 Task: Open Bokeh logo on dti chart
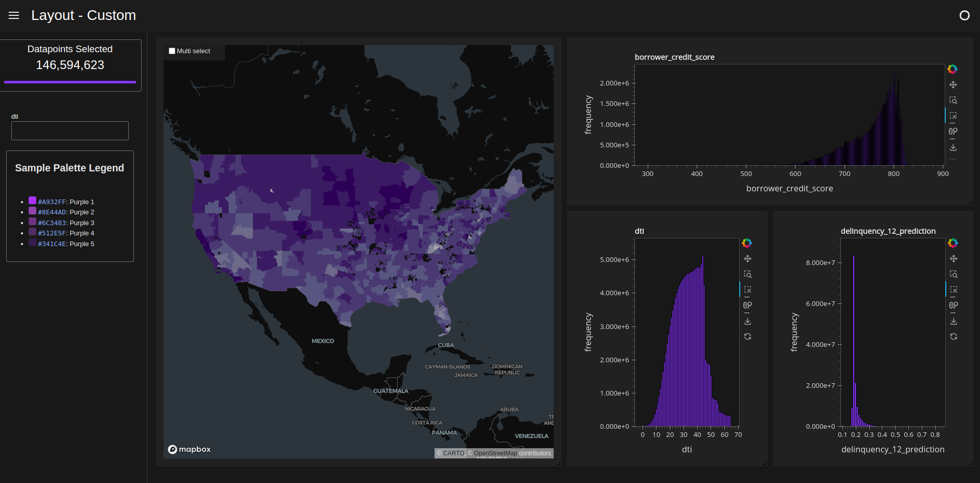tap(747, 243)
